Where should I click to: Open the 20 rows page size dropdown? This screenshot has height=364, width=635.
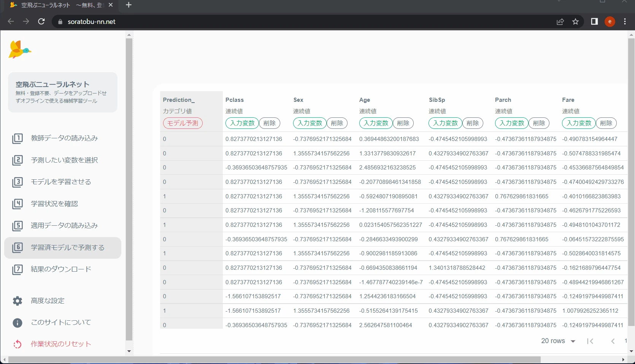click(558, 341)
